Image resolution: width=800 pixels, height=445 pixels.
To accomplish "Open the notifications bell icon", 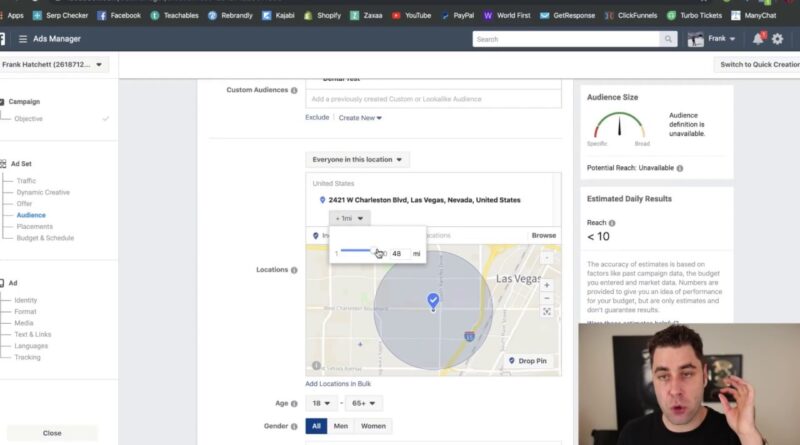I will tap(758, 39).
